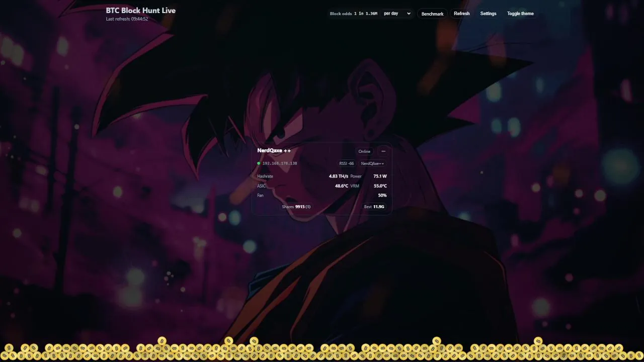This screenshot has width=644, height=362.
Task: Click the NerdQaxe ++ card title
Action: tap(274, 150)
